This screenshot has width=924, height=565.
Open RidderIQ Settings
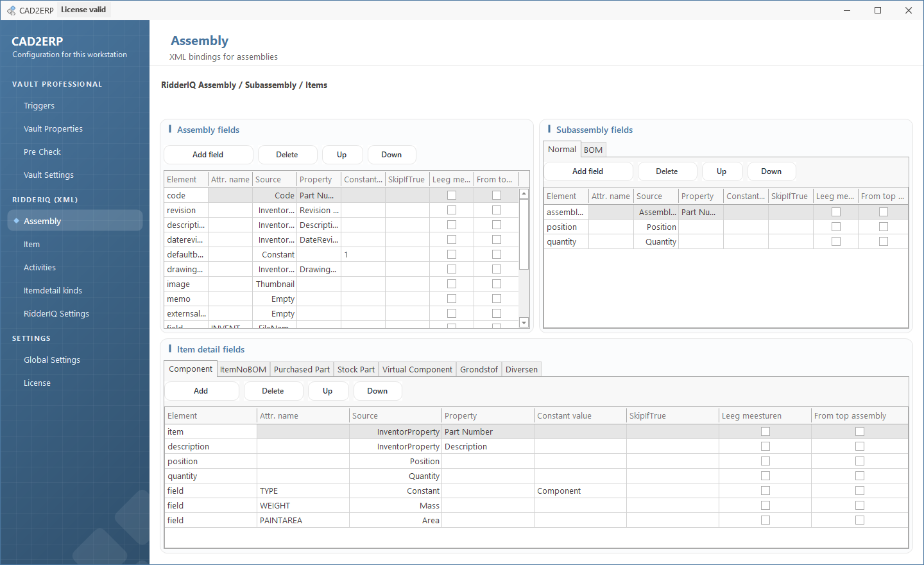click(x=56, y=314)
